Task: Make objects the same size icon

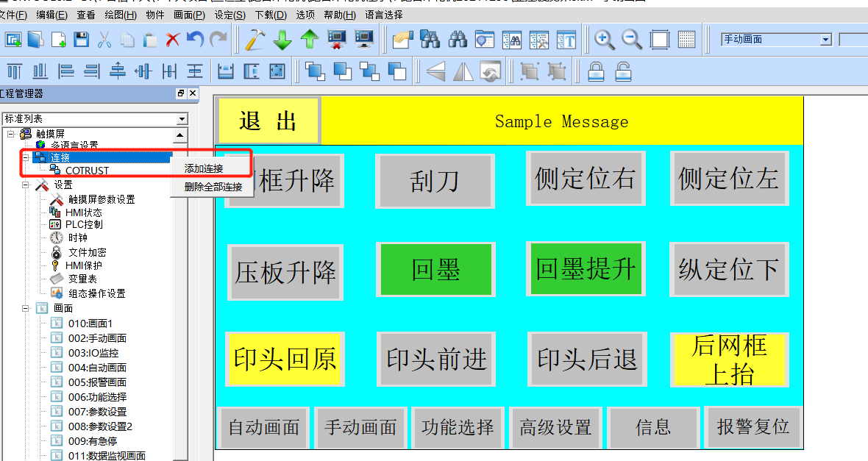Action: point(277,71)
